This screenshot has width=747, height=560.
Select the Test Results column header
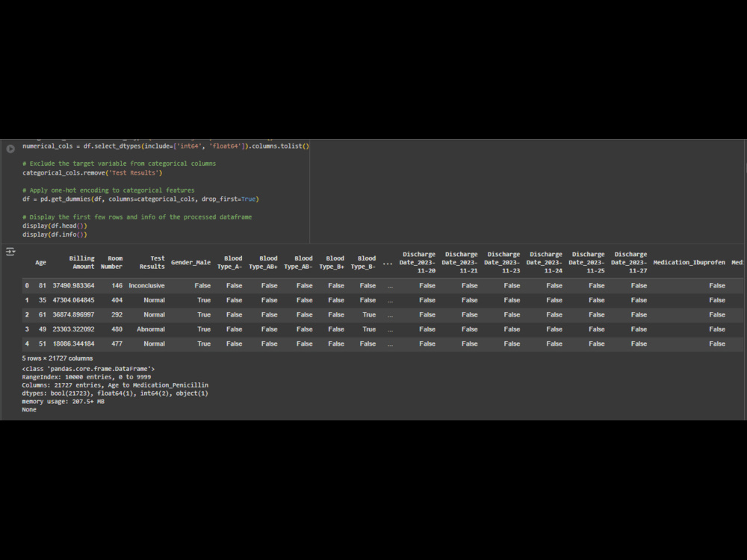tap(152, 262)
